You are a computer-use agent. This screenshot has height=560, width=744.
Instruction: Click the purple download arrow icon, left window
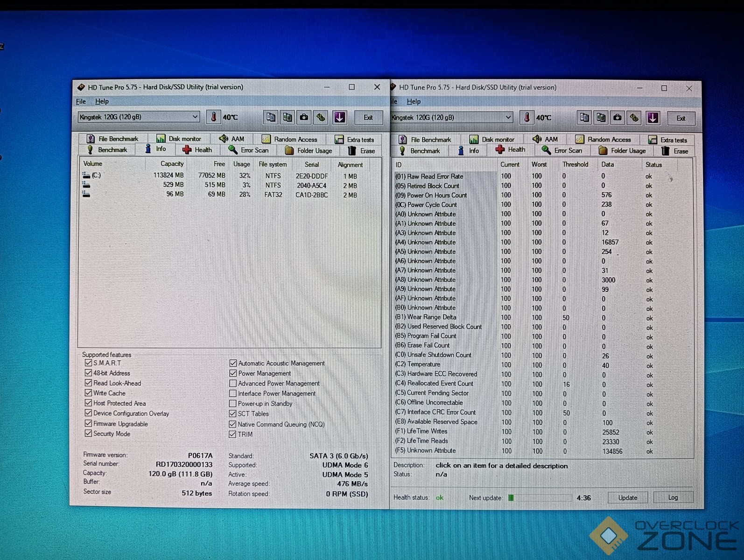coord(340,117)
